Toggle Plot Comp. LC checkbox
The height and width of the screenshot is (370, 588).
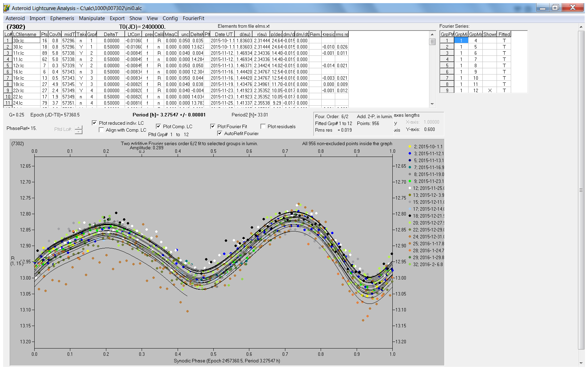158,126
